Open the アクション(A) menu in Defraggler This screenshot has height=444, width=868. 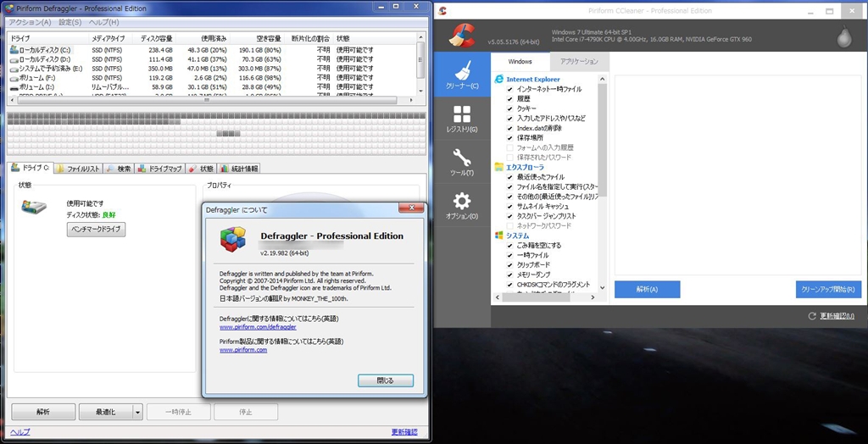(x=30, y=22)
